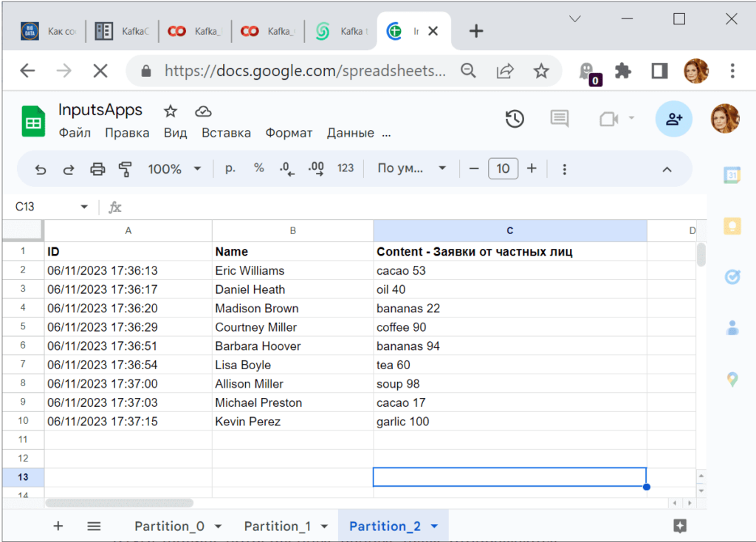Click the Share button with person icon
This screenshot has height=542, width=756.
tap(673, 118)
